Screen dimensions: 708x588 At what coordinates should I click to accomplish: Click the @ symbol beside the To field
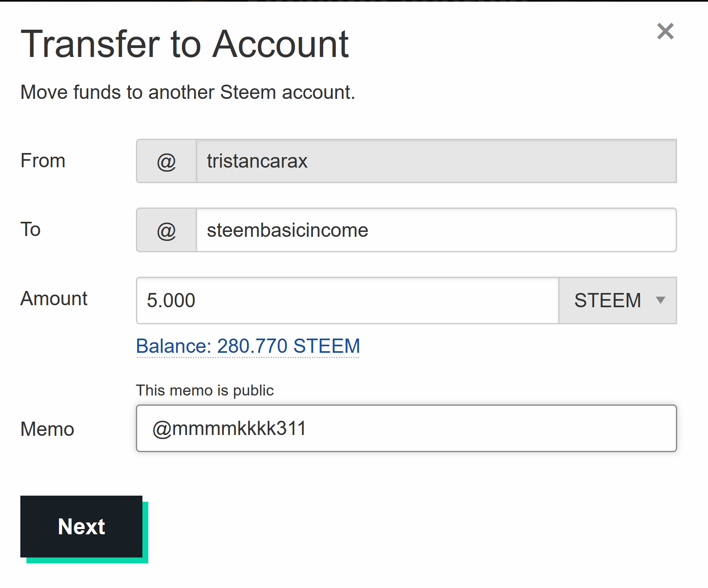click(166, 231)
